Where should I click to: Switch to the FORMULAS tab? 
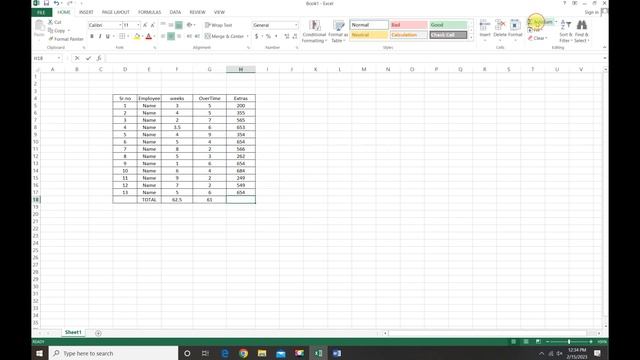[149, 12]
